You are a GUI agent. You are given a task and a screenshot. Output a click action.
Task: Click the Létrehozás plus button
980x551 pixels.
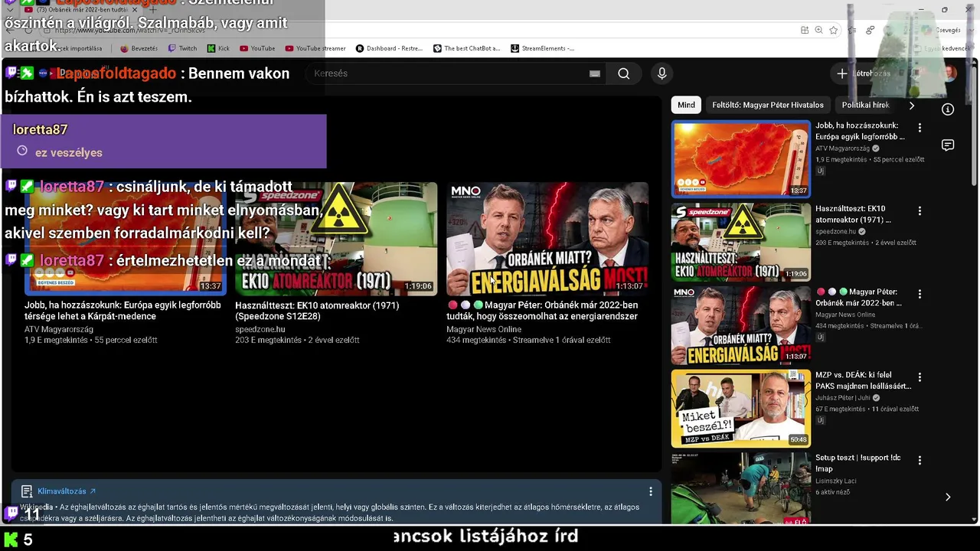[x=863, y=73]
